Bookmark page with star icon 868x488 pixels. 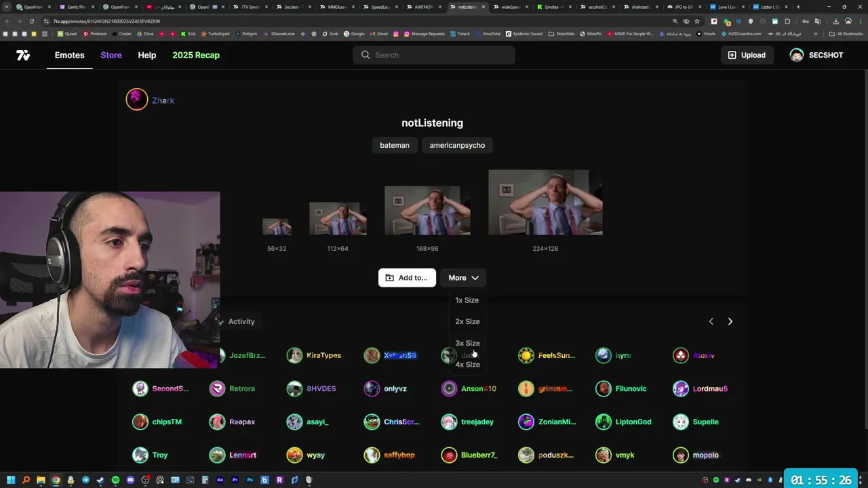(696, 21)
